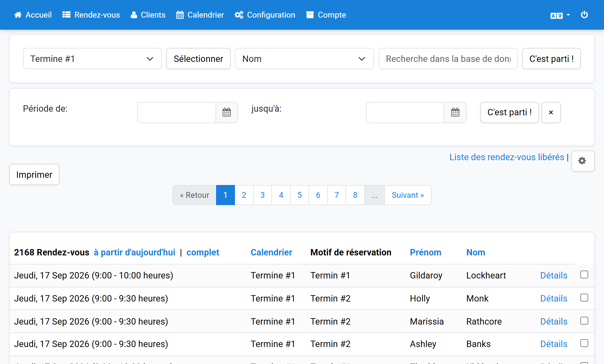This screenshot has width=604, height=364.
Task: Expand the Termine #1 calendar dropdown
Action: (x=93, y=59)
